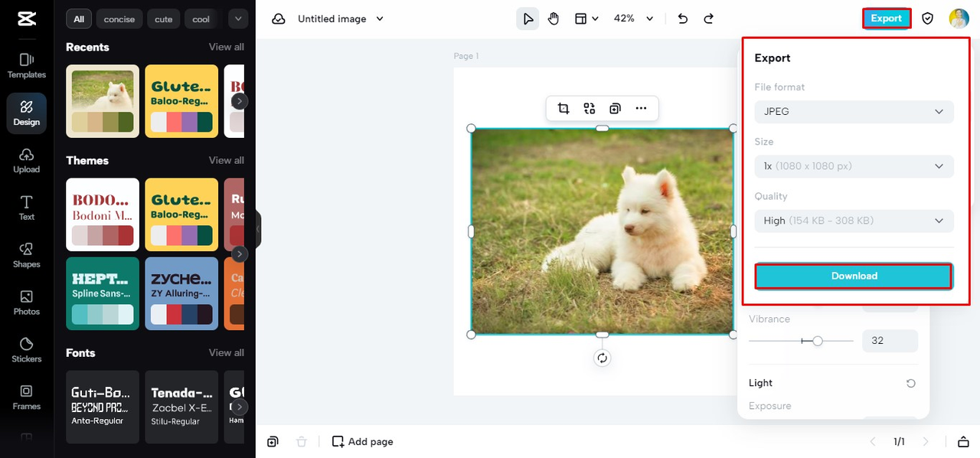Click the Vibrance slider handle

[x=818, y=341]
